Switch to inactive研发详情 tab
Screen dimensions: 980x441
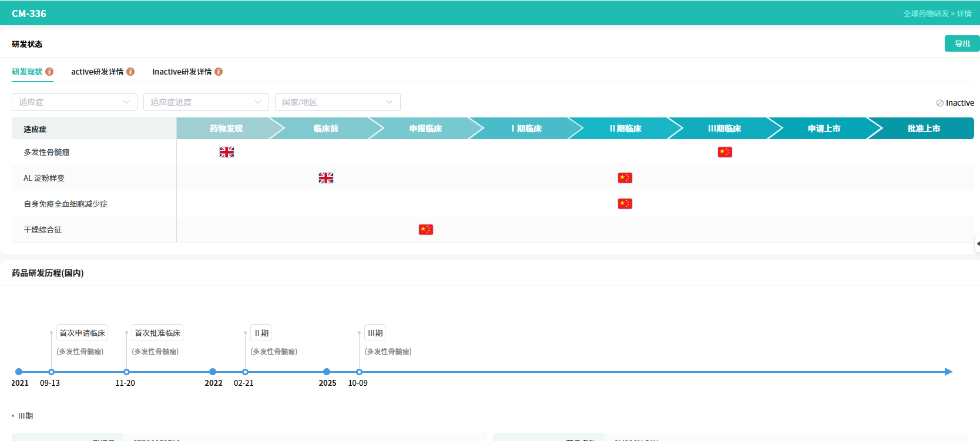tap(182, 72)
